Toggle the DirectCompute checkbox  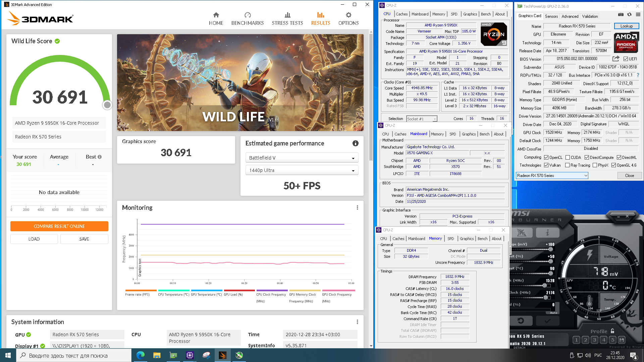587,158
